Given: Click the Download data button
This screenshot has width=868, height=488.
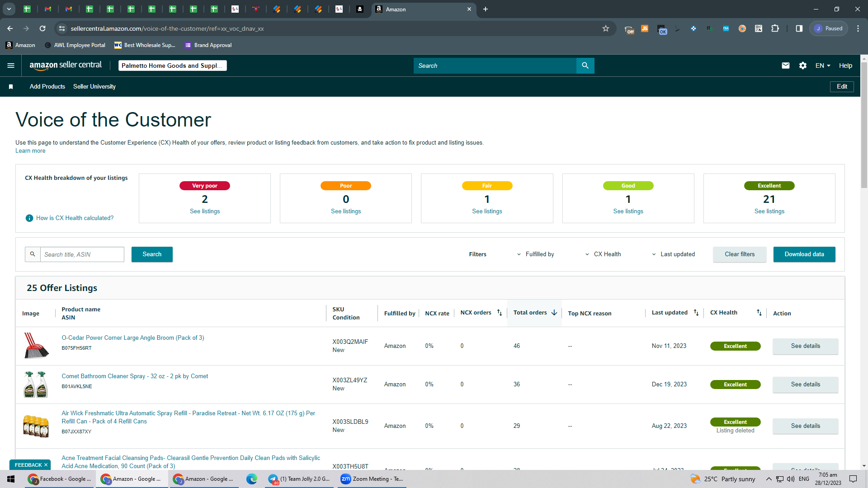Looking at the screenshot, I should point(804,254).
